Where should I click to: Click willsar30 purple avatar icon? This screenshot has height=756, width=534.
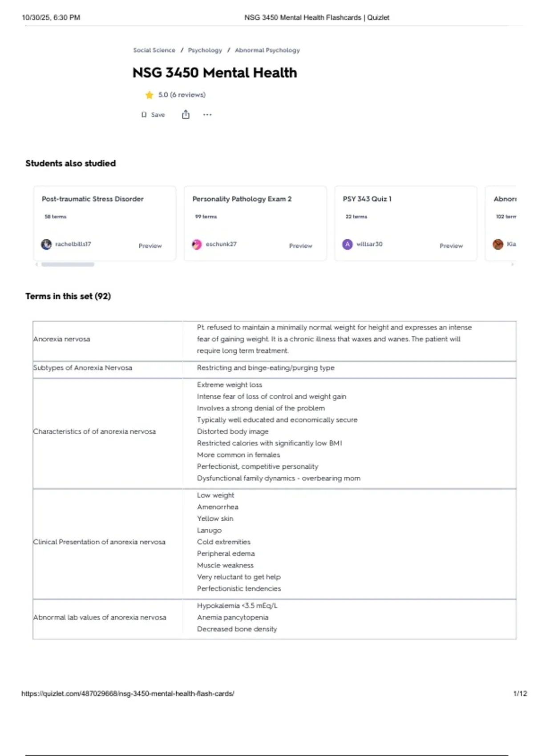[348, 244]
